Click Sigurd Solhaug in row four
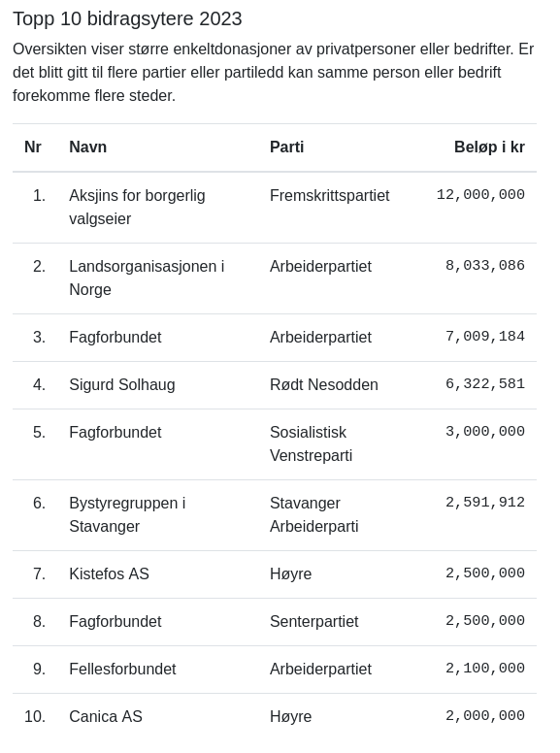 pos(122,384)
